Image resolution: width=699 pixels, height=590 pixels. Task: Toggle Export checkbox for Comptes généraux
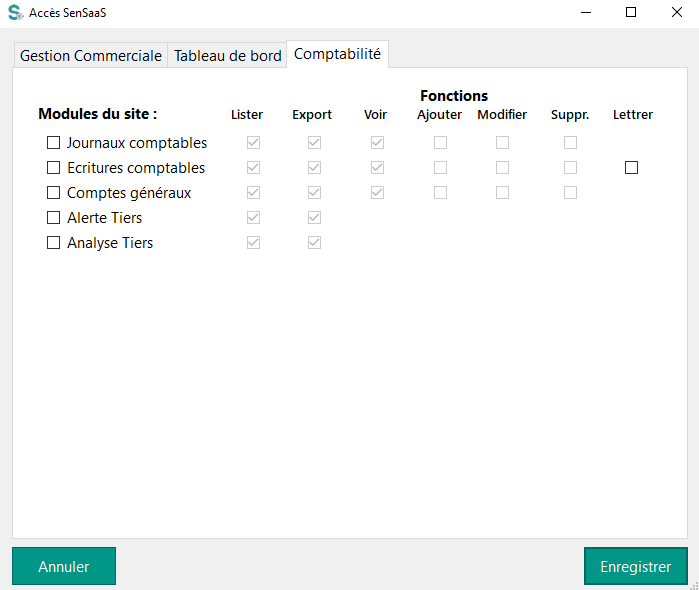(314, 193)
